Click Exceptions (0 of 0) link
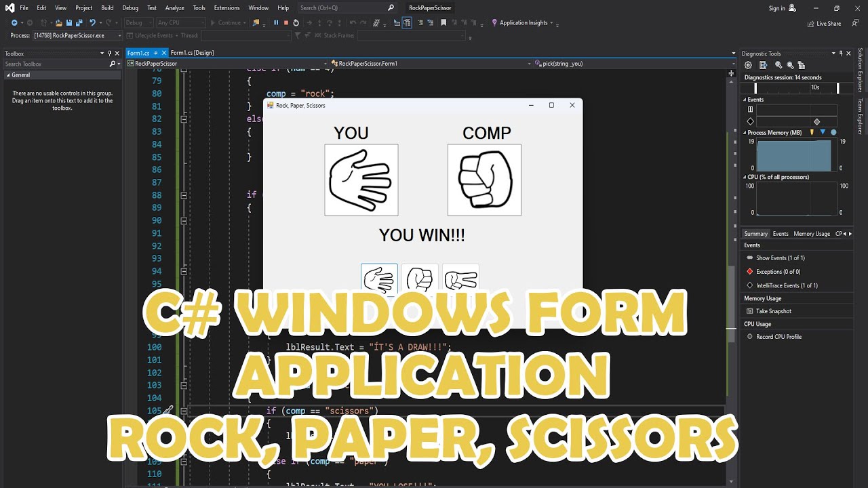Screen dimensions: 868x488 (778, 272)
